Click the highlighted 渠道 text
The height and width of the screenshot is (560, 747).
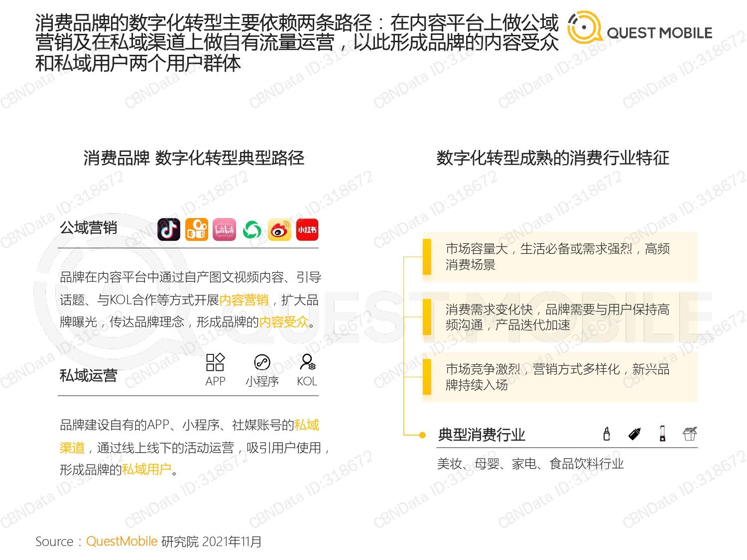coord(72,448)
